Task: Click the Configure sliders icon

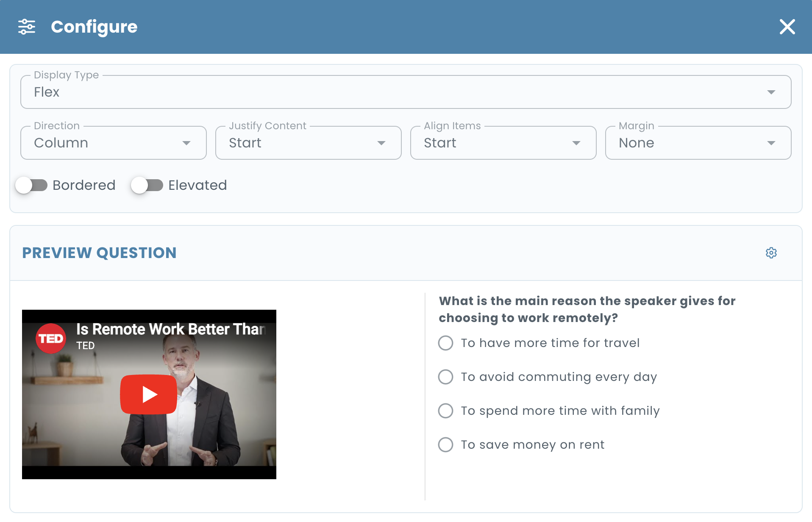Action: 27,27
